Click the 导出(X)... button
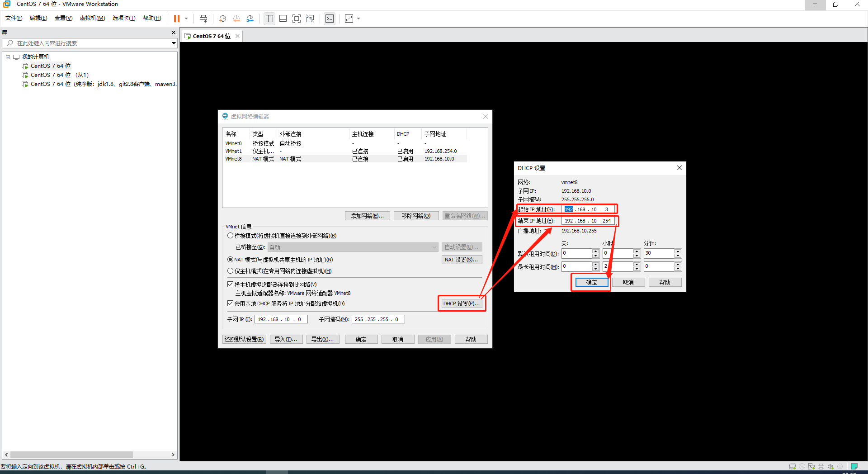Viewport: 868px width, 474px height. 322,339
